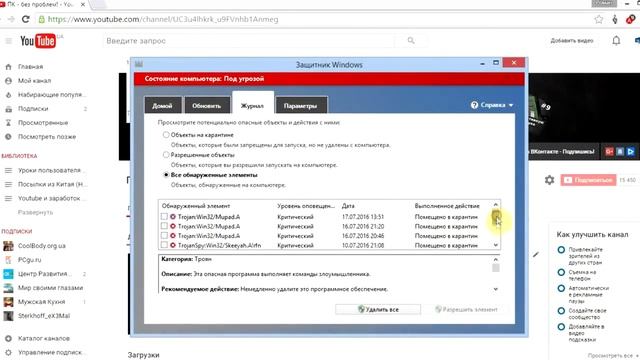Check the Trojan:Win32/Mupad.A 16.07.2016 20:46 row
Image resolution: width=640 pixels, height=360 pixels.
pos(164,236)
